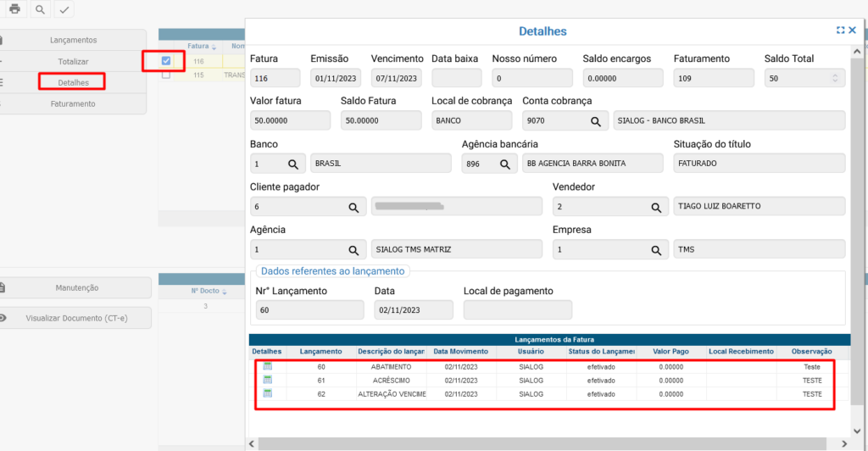Click the magnifier search icon in top toolbar
Image resolution: width=868 pixels, height=451 pixels.
[x=40, y=9]
